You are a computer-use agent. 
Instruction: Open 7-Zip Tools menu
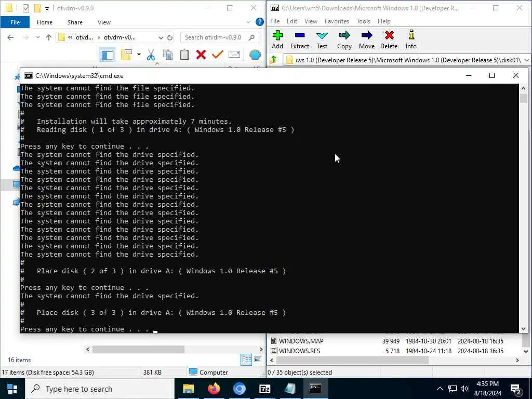pyautogui.click(x=363, y=21)
